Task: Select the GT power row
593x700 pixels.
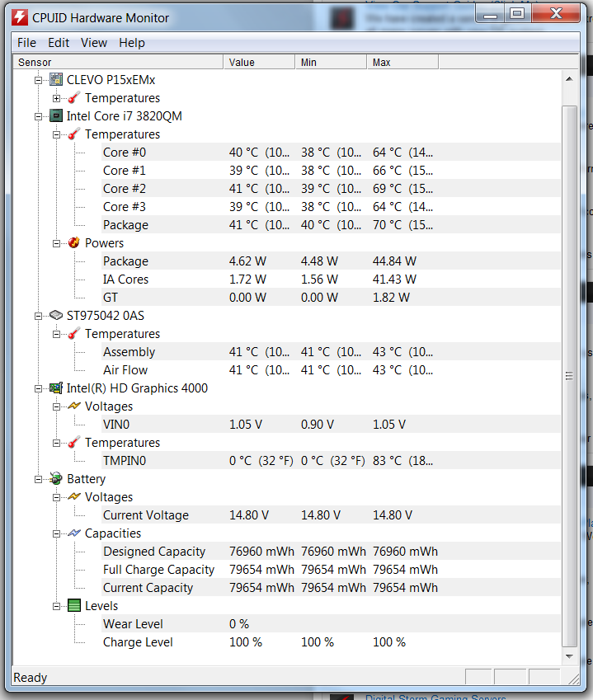Action: pyautogui.click(x=332, y=298)
